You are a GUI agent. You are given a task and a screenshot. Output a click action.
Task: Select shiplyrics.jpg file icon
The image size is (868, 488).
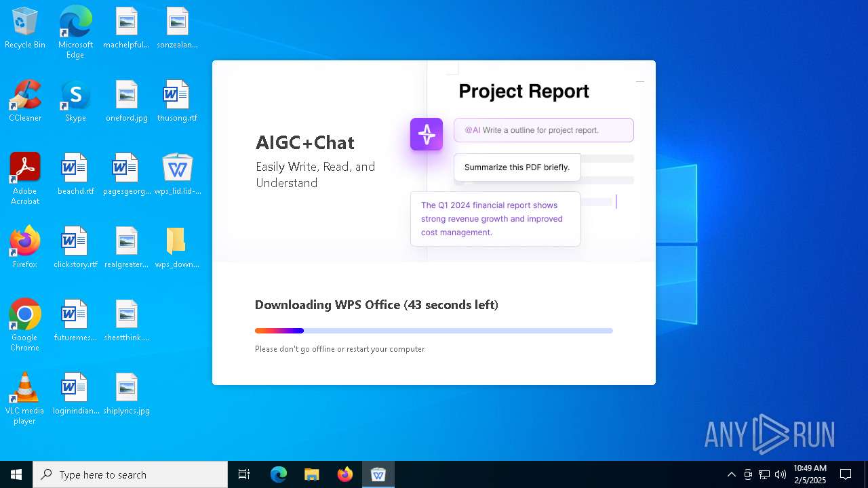pos(126,394)
